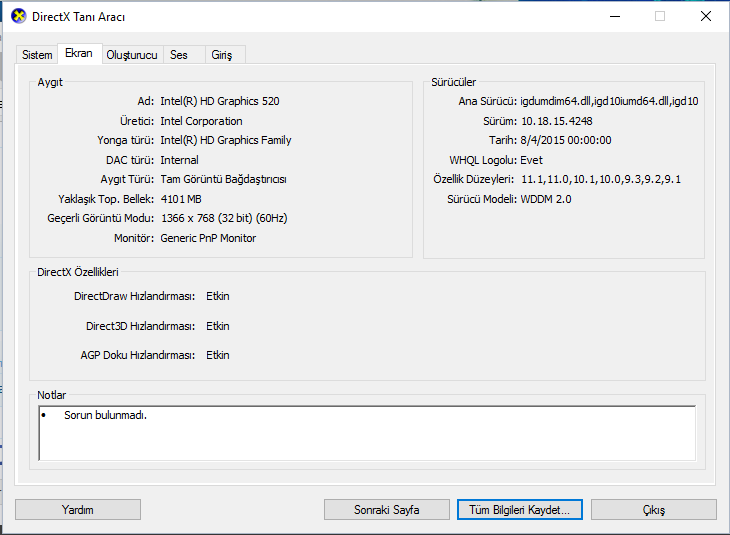Close the DirectX Tanı Aracı window
Viewport: 730px width, 535px height.
[x=706, y=16]
